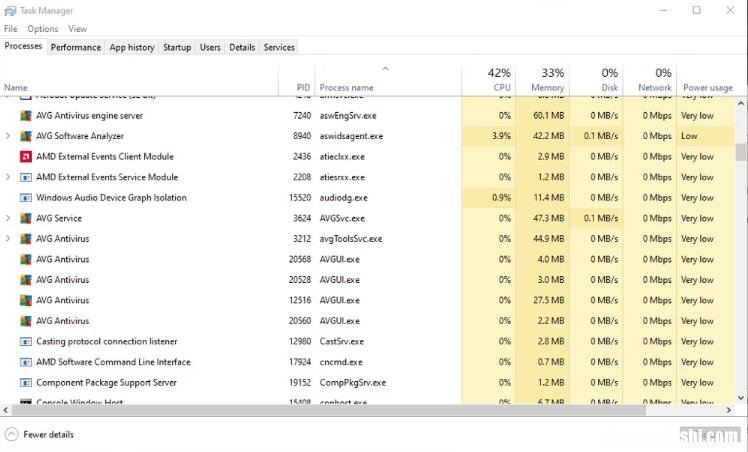Switch to the Startup tab

177,47
